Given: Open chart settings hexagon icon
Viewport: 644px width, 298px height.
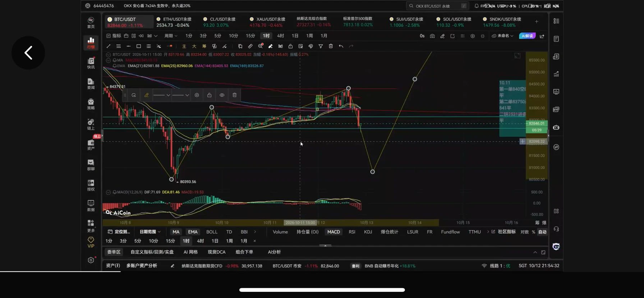Looking at the screenshot, I should [x=473, y=36].
